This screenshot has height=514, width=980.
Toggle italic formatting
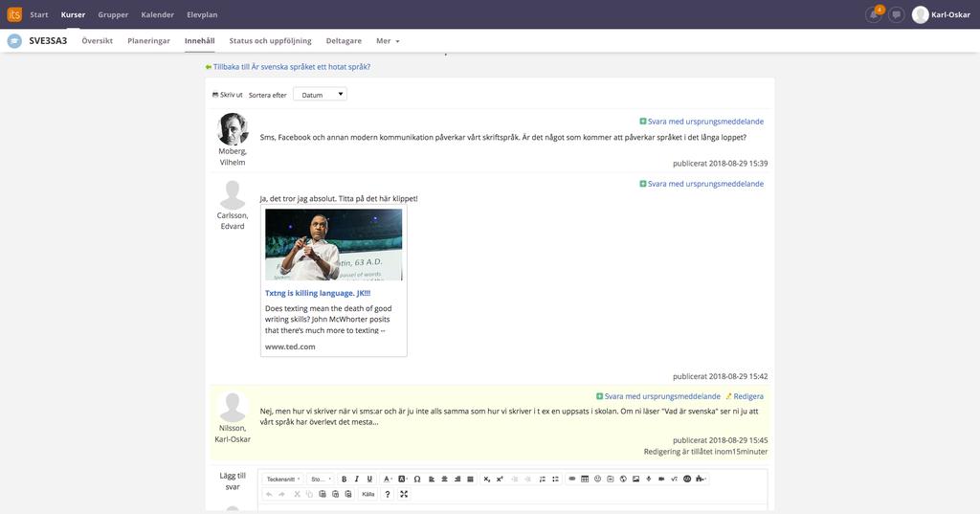pos(357,479)
